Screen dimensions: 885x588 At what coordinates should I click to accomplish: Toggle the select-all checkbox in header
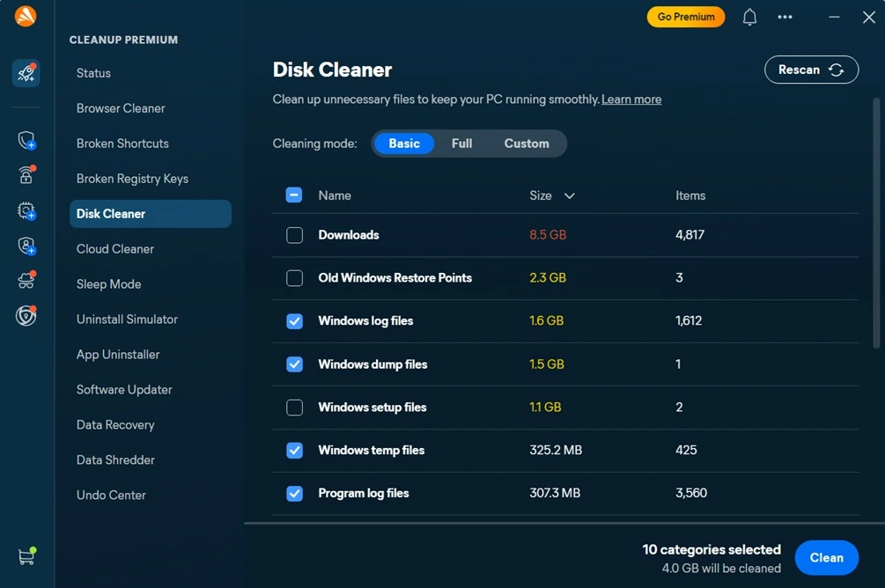click(294, 195)
